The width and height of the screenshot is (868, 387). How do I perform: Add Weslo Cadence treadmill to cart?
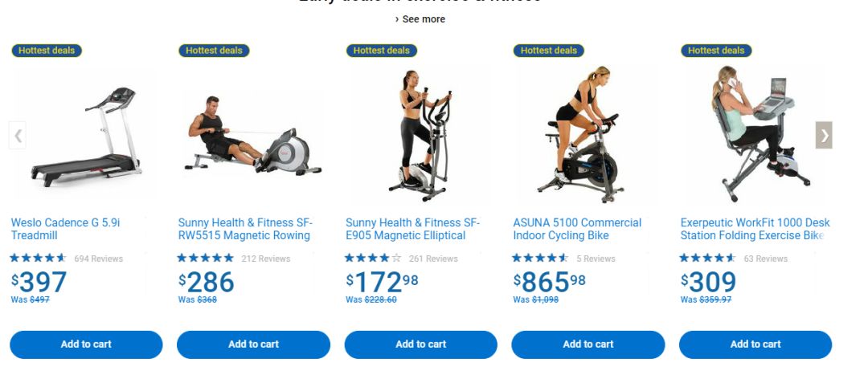click(x=86, y=344)
